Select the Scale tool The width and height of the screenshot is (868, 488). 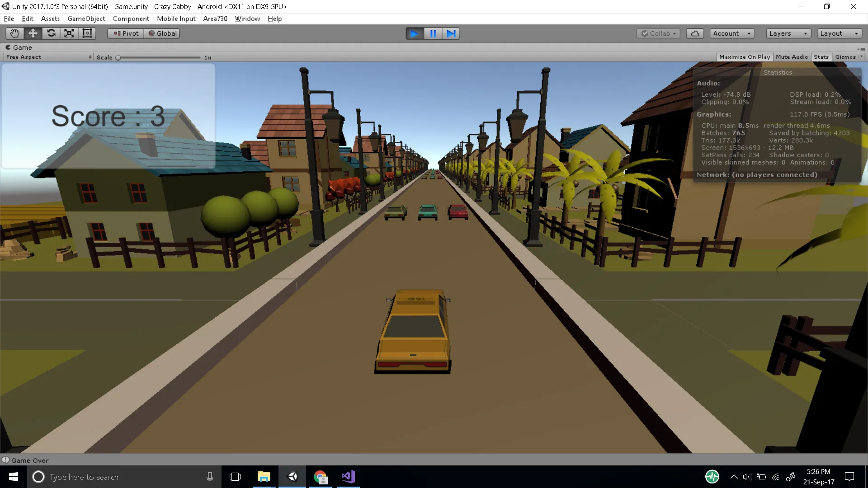(x=69, y=33)
